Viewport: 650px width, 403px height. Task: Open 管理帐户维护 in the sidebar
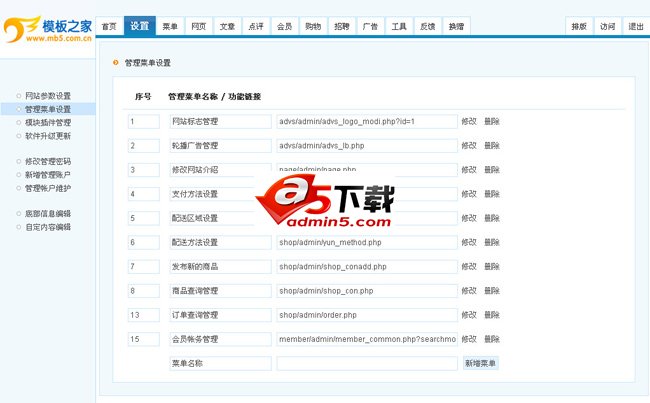48,188
